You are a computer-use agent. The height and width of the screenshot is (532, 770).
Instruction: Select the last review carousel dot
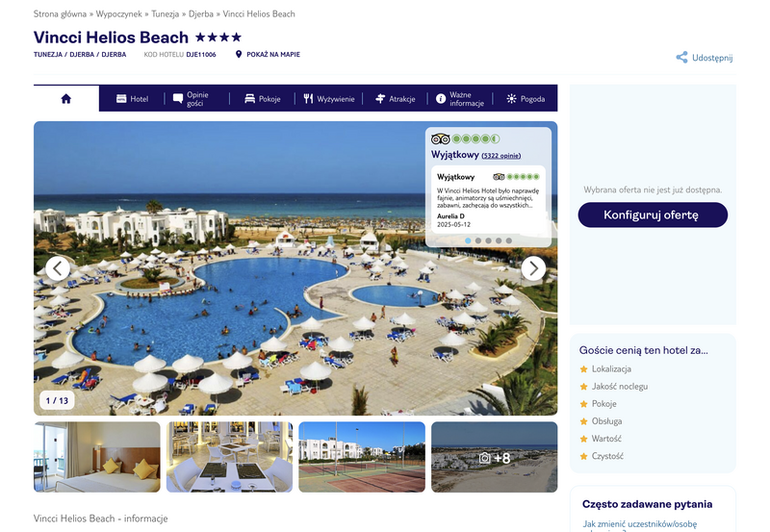pos(509,241)
